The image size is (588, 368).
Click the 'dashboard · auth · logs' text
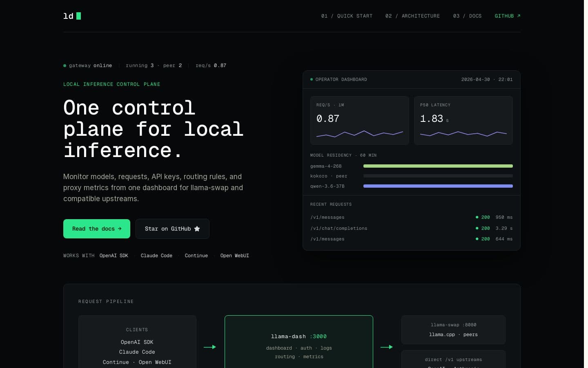pyautogui.click(x=299, y=348)
